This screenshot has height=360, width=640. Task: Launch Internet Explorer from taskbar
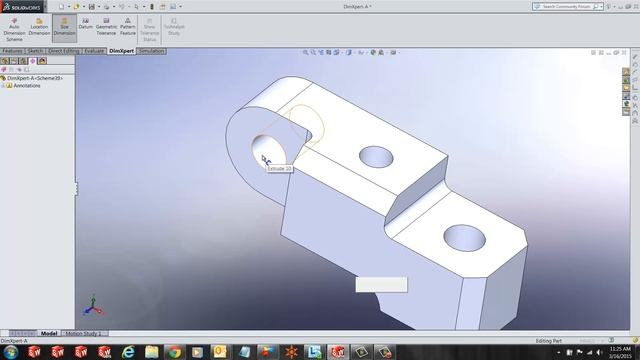128,352
